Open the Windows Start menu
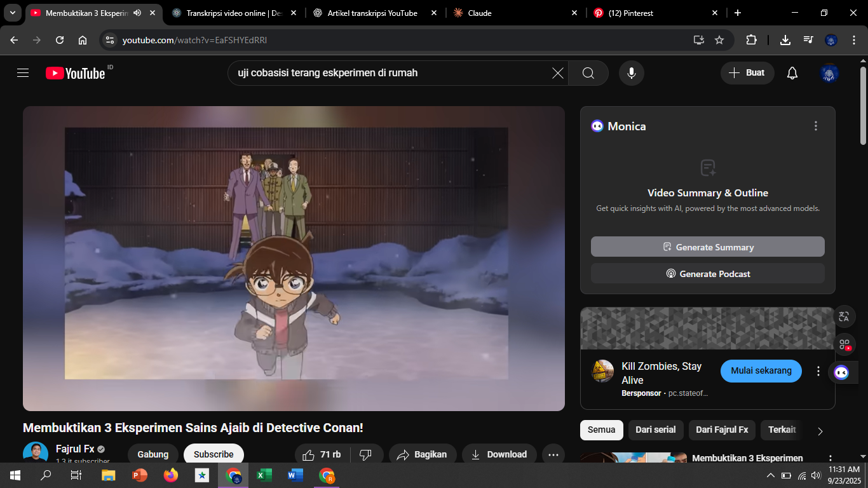This screenshot has height=488, width=868. click(x=15, y=475)
